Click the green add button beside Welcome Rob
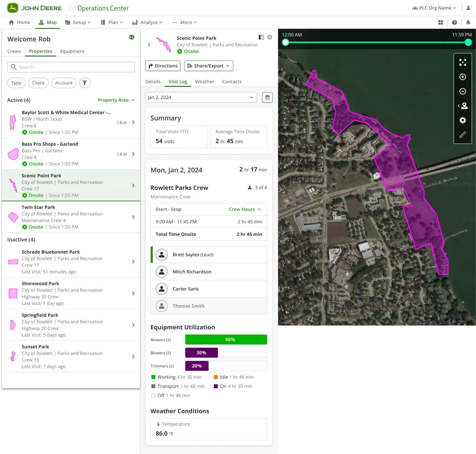Screen dimensions: 476x454 (x=131, y=37)
